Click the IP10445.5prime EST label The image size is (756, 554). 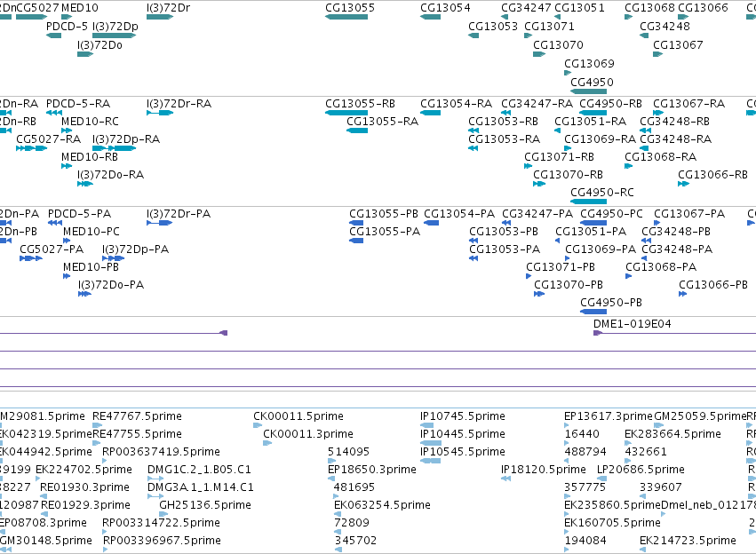coord(463,434)
